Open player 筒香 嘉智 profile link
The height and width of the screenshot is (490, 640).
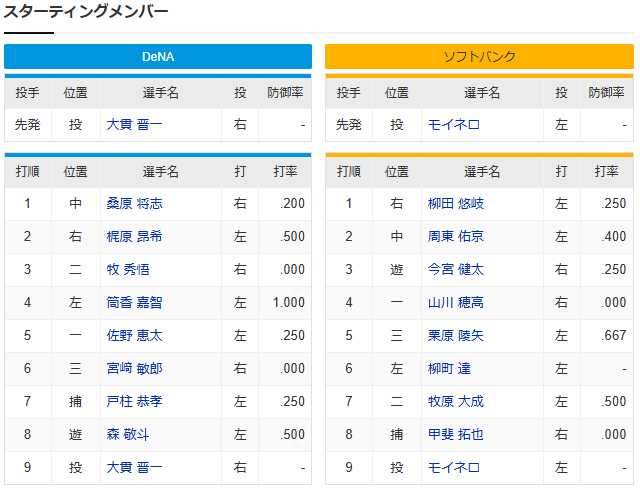[134, 303]
